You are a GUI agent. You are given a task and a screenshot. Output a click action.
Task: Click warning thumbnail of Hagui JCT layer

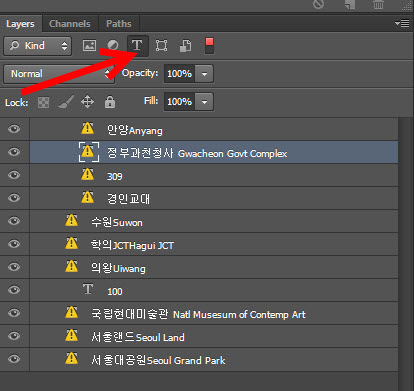pyautogui.click(x=72, y=243)
